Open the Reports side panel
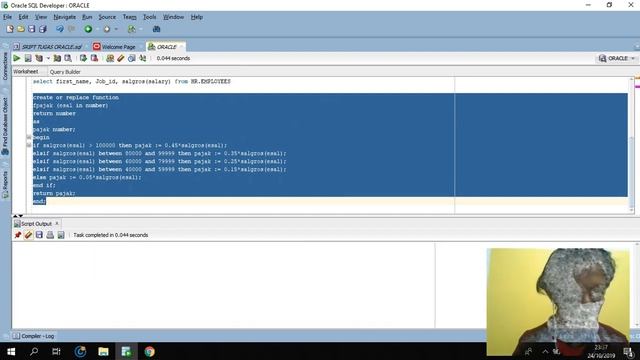This screenshot has width=640, height=360. tap(5, 184)
